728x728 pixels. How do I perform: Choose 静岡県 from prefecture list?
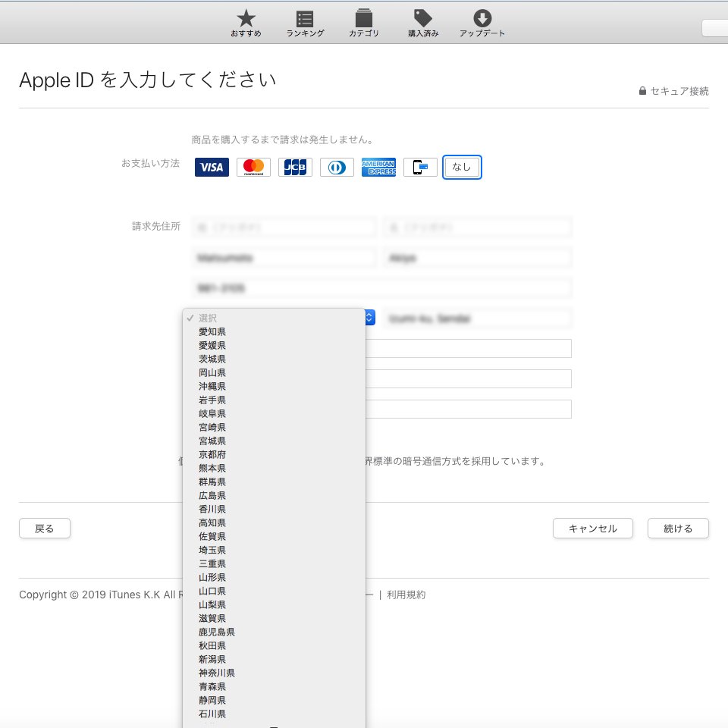coord(274,700)
